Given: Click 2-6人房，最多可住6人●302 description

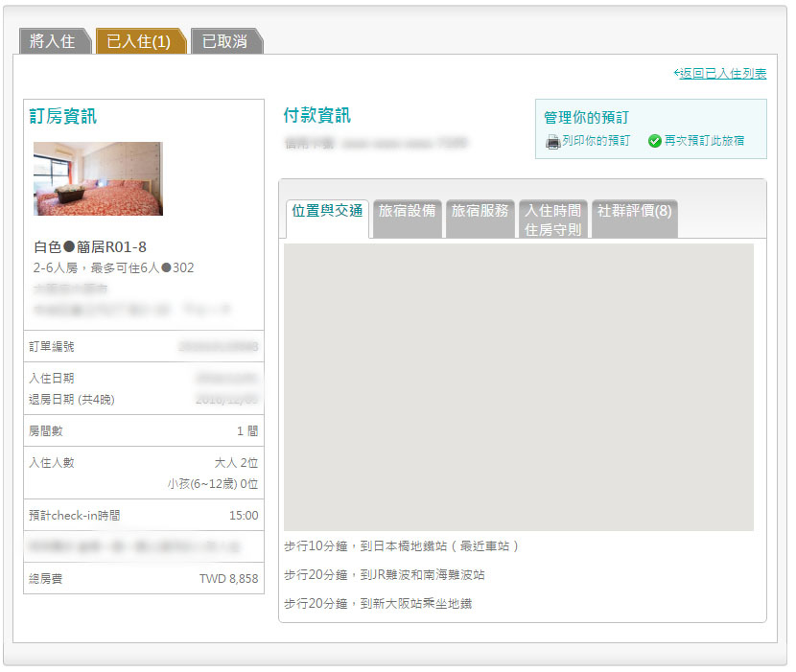Looking at the screenshot, I should click(x=114, y=268).
